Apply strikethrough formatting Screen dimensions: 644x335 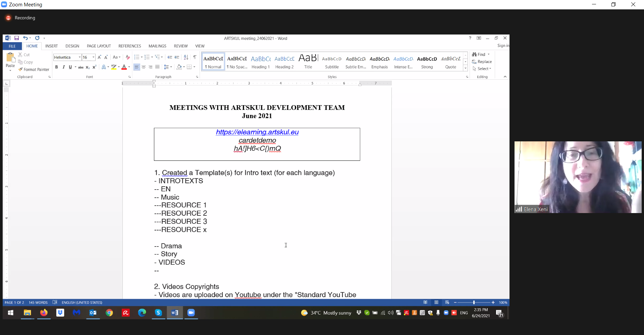coord(80,67)
